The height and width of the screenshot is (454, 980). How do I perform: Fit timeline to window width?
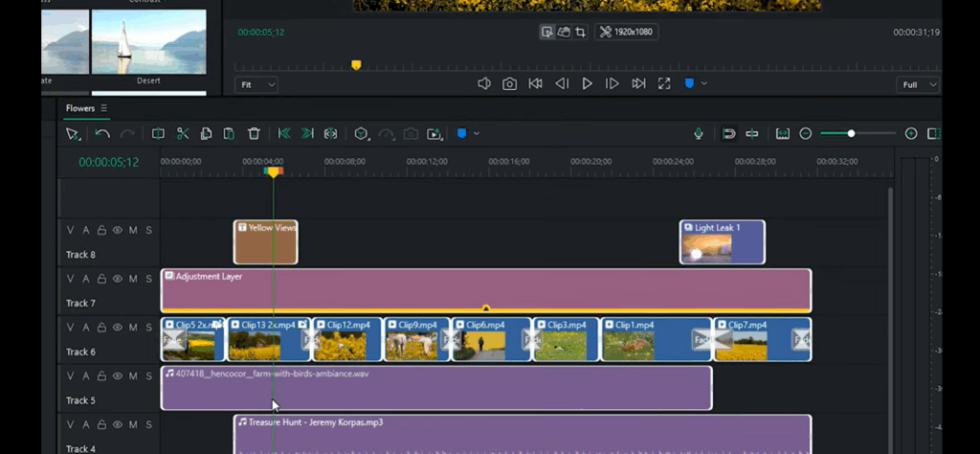[783, 134]
